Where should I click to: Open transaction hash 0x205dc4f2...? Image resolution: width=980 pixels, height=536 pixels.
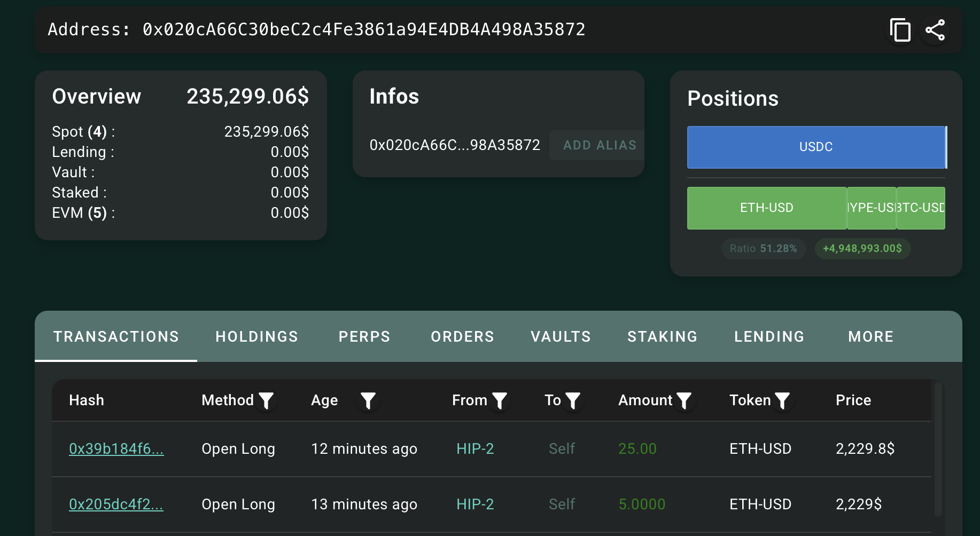click(x=116, y=505)
